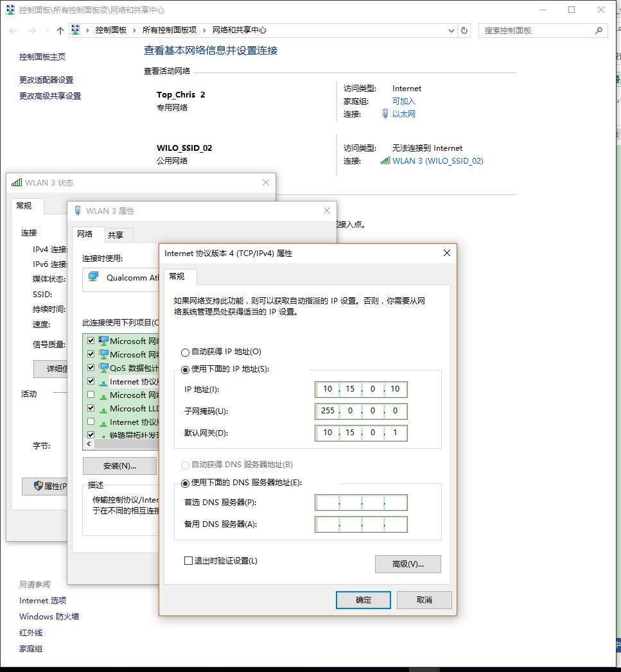The image size is (621, 672).
Task: Click the ethernet plug icon
Action: tap(385, 114)
